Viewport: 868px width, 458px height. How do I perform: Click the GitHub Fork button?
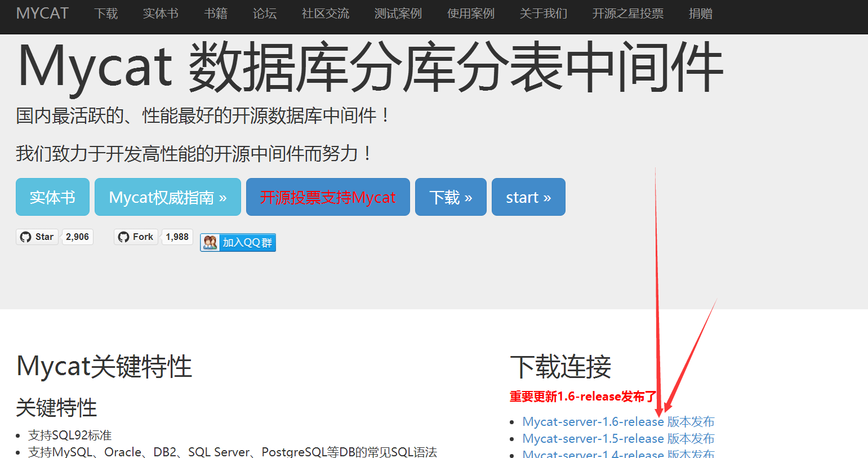136,237
